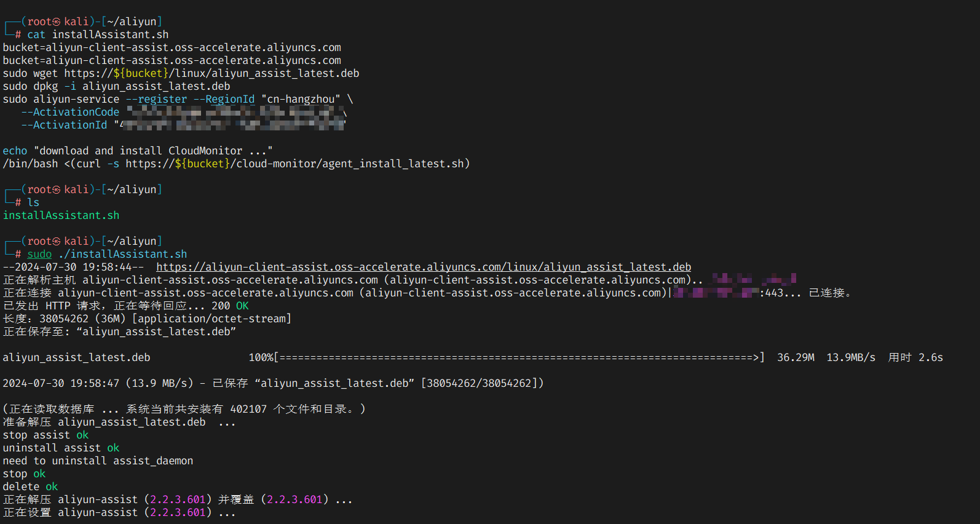Select the "cn-hangzhou" region value

[301, 99]
